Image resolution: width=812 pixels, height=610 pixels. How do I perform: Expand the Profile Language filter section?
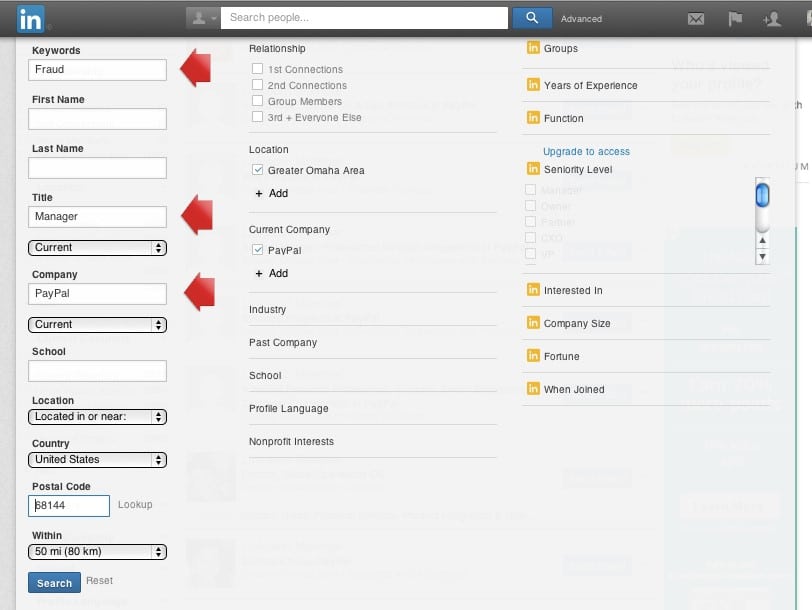click(288, 409)
